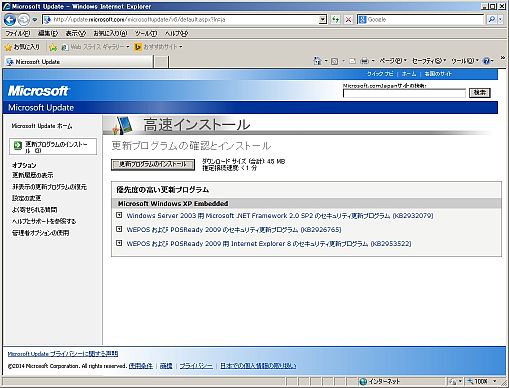Click the 使用条件 footer link
The image size is (509, 388).
pyautogui.click(x=141, y=366)
